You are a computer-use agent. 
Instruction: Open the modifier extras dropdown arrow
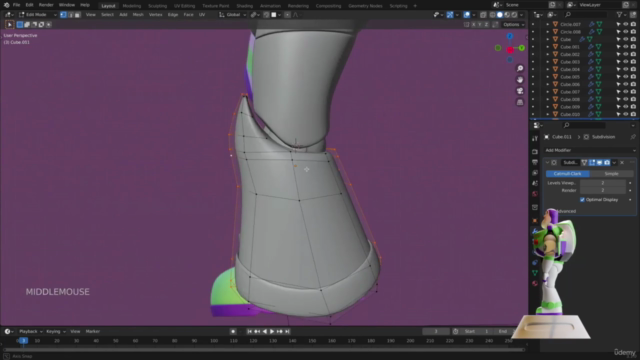(614, 162)
